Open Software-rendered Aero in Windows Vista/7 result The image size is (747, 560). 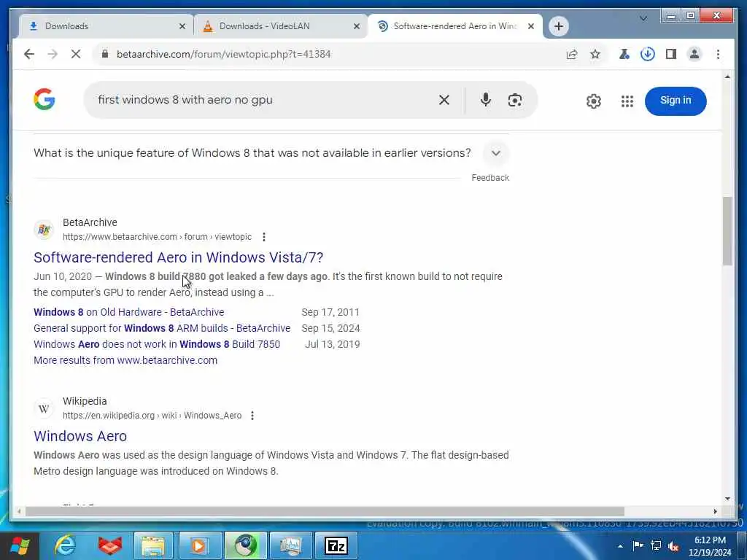[x=178, y=257]
